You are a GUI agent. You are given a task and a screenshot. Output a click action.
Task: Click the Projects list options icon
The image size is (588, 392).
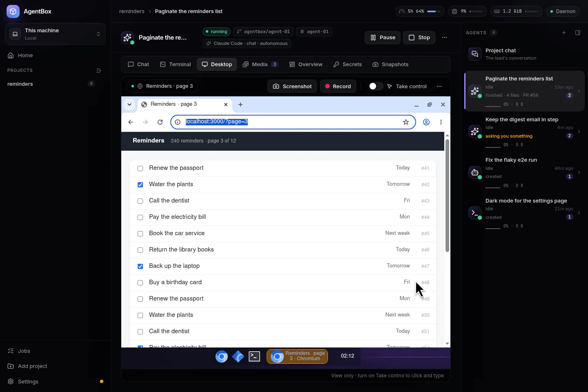pyautogui.click(x=98, y=71)
